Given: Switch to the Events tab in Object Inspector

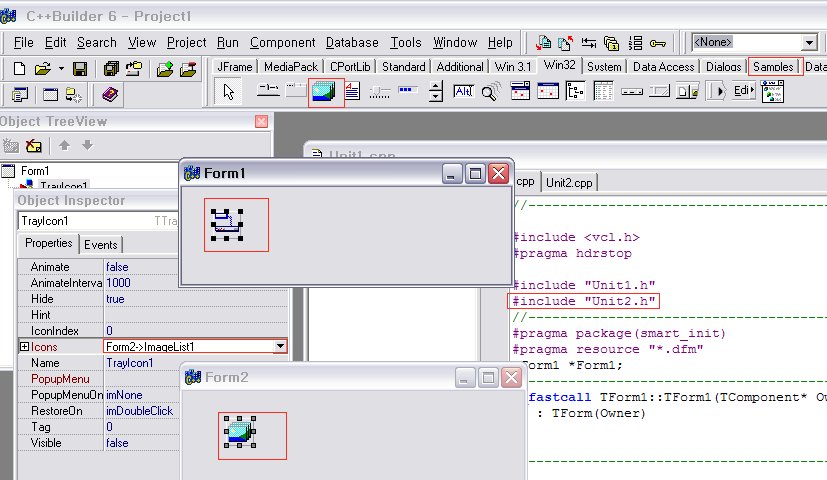Looking at the screenshot, I should (x=100, y=244).
